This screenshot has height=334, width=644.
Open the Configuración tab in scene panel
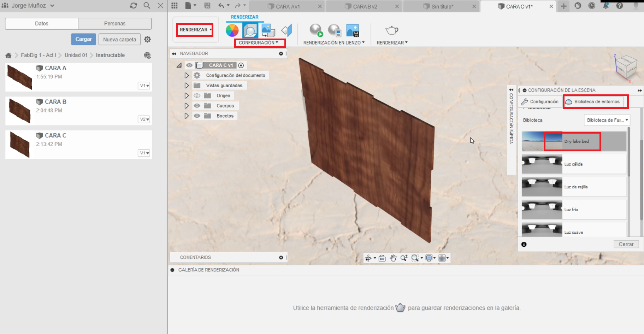(x=540, y=102)
